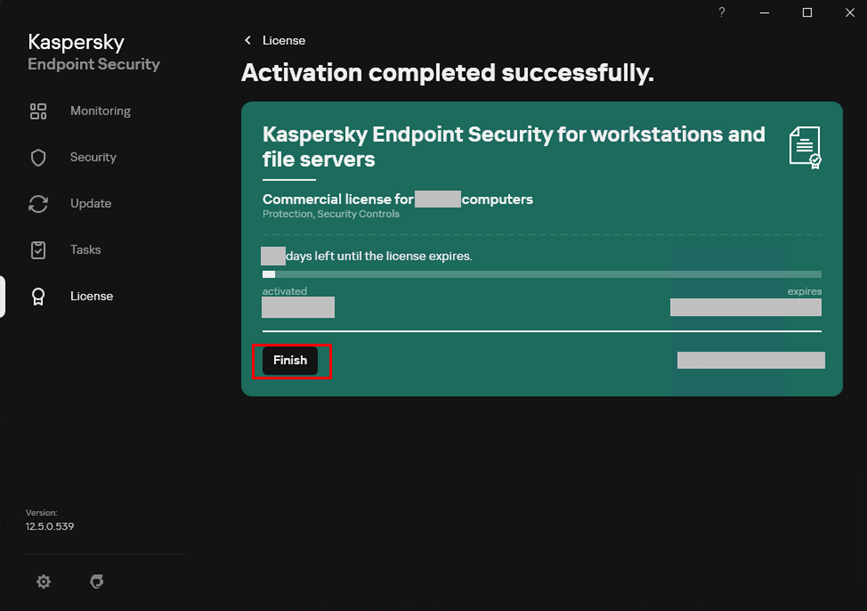Click the Tasks clipboard icon
867x611 pixels.
click(38, 250)
